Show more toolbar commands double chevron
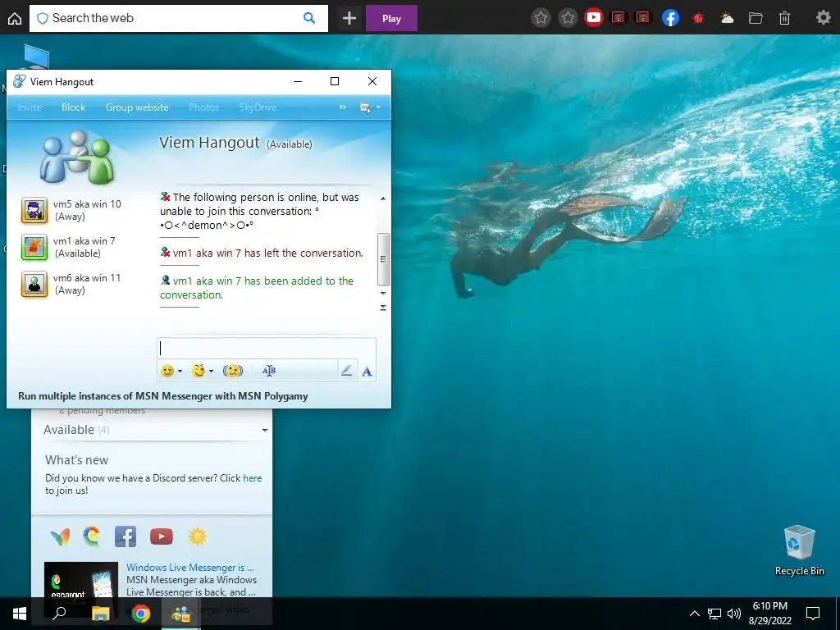Screen dimensions: 840x630 click(x=343, y=107)
